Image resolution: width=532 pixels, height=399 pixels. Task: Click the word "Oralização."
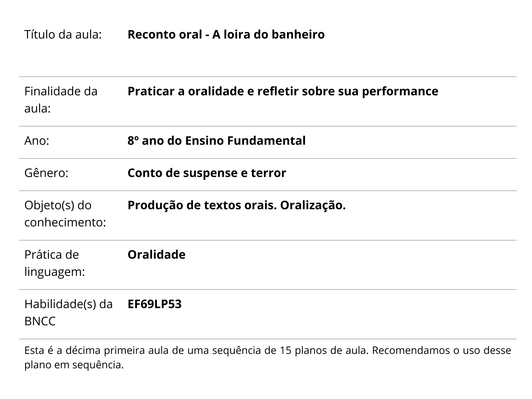tap(313, 205)
